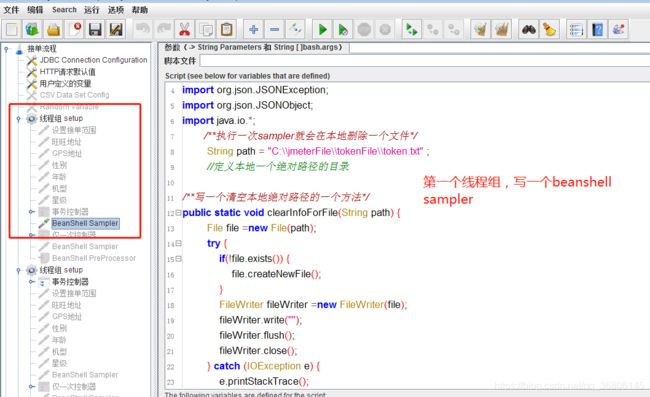650x397 pixels.
Task: Reset search with yellow brush icon
Action: (549, 29)
